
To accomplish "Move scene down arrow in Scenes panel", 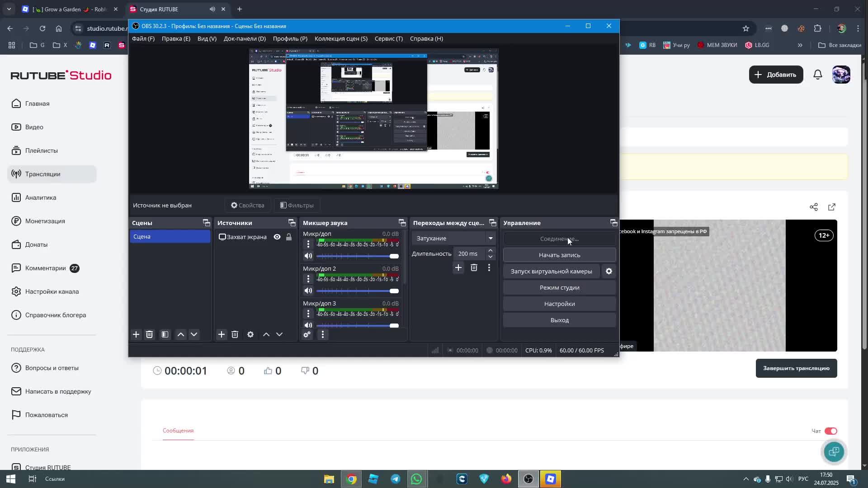I will tap(194, 334).
